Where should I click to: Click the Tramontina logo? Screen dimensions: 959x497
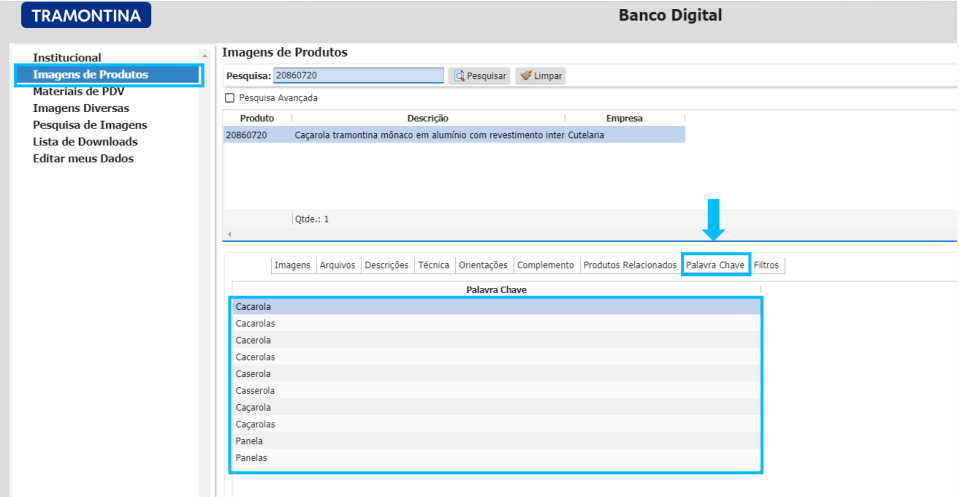click(86, 15)
